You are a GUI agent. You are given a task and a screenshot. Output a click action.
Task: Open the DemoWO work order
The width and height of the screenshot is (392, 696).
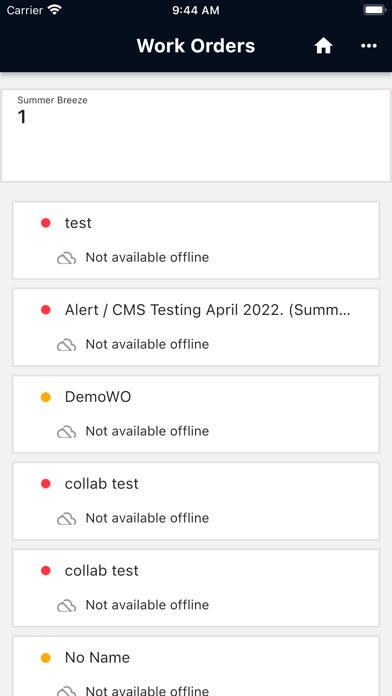point(196,414)
